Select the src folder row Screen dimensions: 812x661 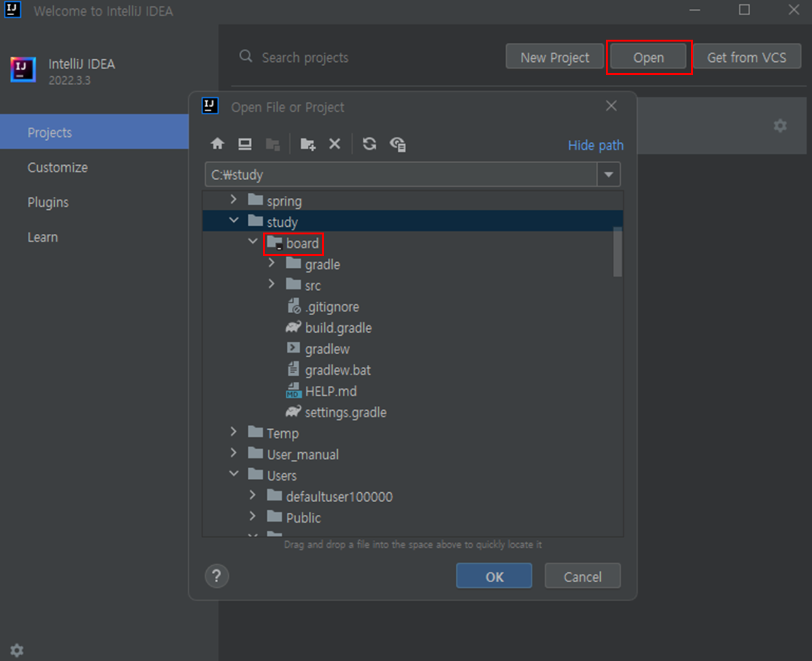click(412, 285)
